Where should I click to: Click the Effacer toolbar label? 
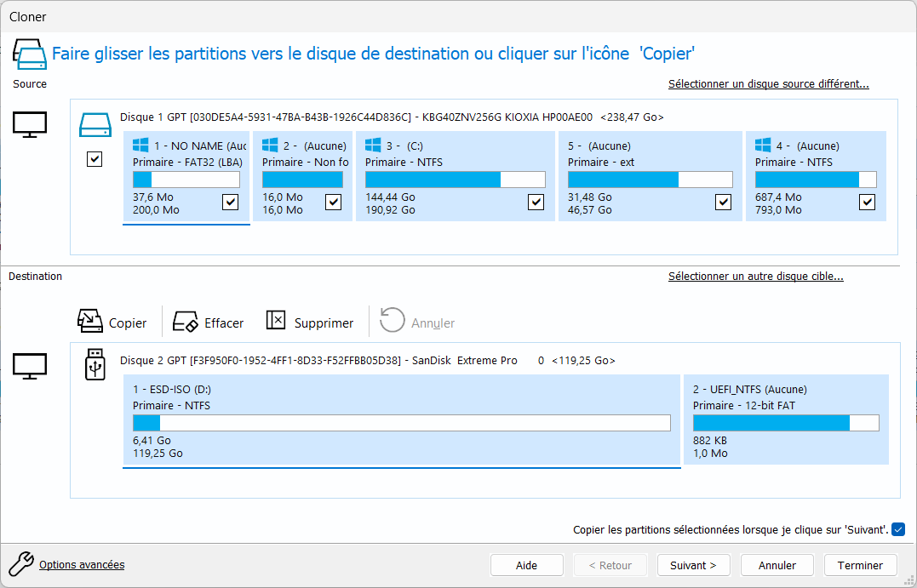coord(224,323)
